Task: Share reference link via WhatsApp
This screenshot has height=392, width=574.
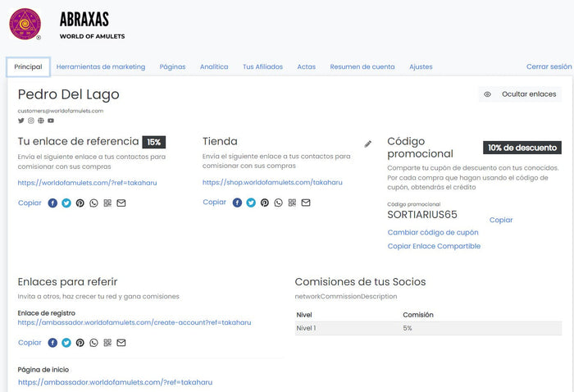Action: coord(93,203)
